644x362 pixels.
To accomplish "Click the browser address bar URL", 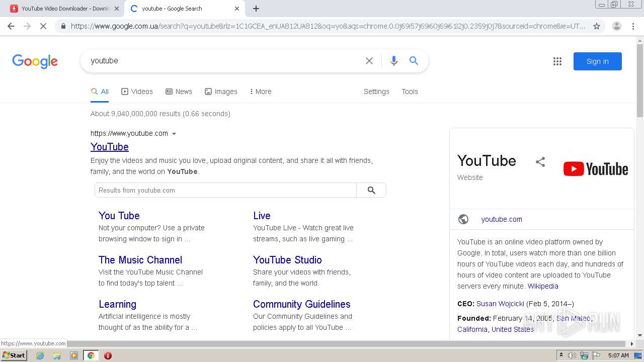I will [328, 26].
